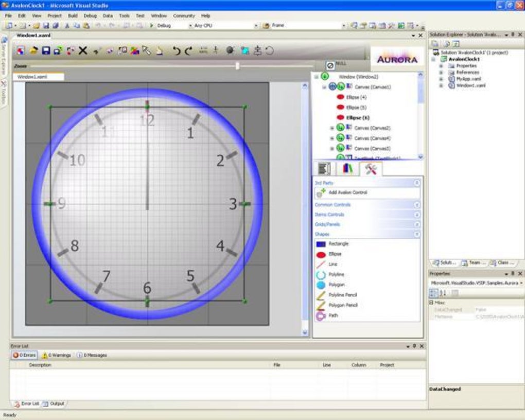The image size is (525, 420).
Task: Click the Save icon in Aurora toolbar
Action: [45, 50]
